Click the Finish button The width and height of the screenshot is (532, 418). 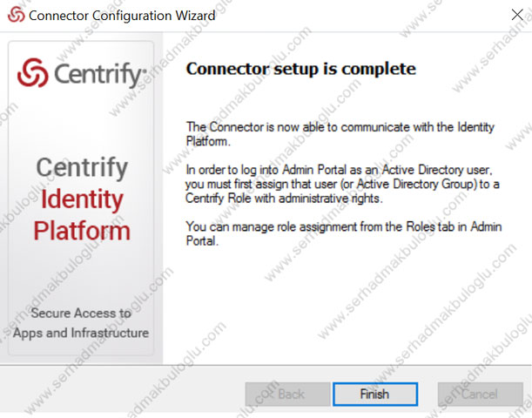tap(375, 394)
